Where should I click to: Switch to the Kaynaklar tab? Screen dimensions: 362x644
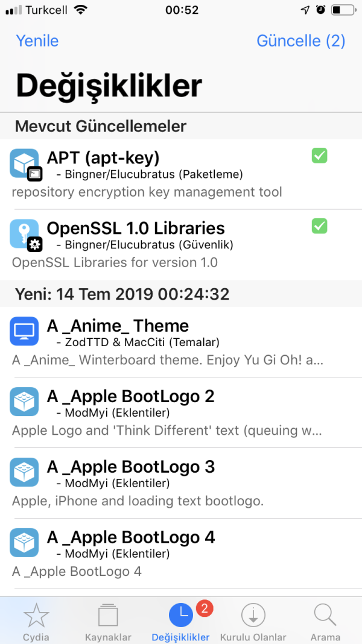pyautogui.click(x=108, y=621)
